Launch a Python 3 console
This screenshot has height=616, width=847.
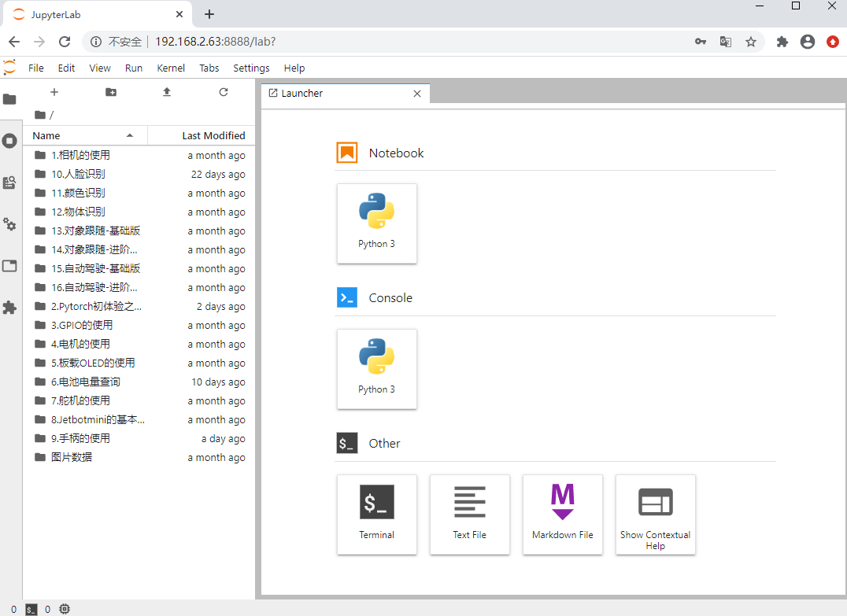377,369
